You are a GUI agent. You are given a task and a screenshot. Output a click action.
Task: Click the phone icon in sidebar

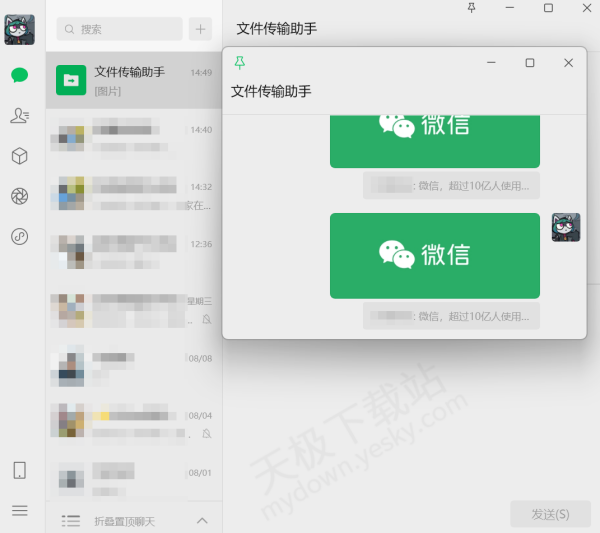(x=20, y=470)
